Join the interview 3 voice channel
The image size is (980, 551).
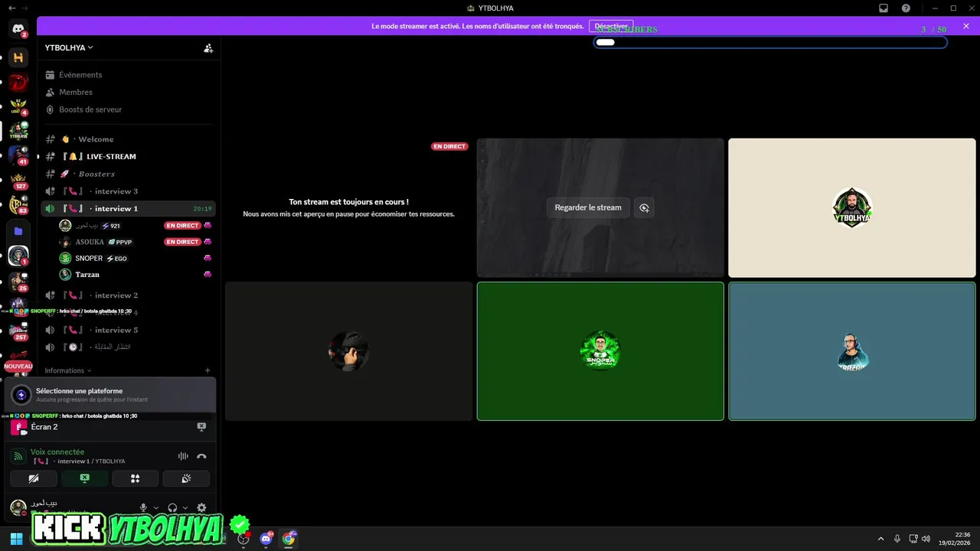coord(127,191)
